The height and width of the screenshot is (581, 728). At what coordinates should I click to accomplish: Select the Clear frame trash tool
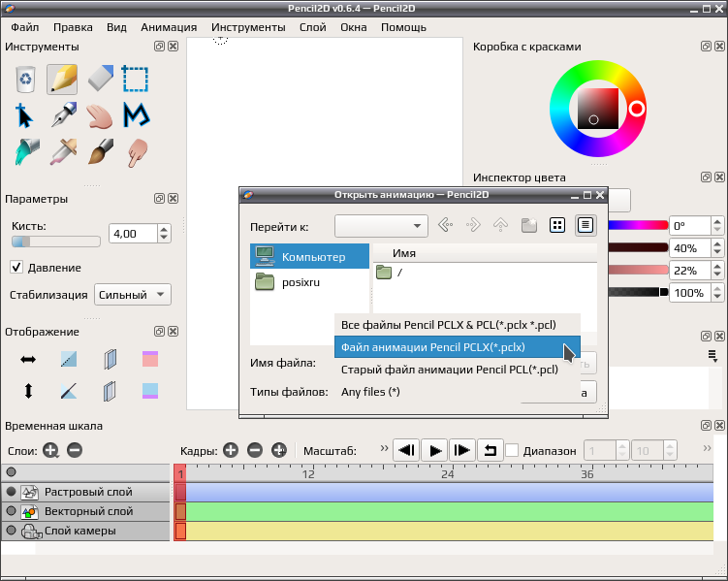[25, 79]
